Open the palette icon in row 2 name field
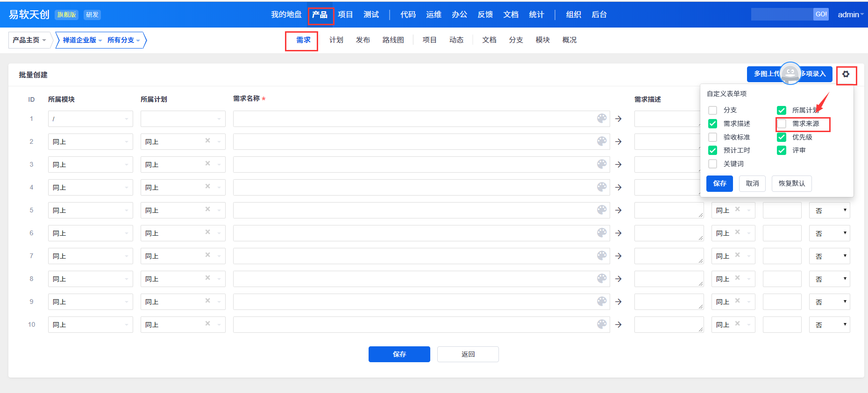The height and width of the screenshot is (393, 868). coord(602,141)
